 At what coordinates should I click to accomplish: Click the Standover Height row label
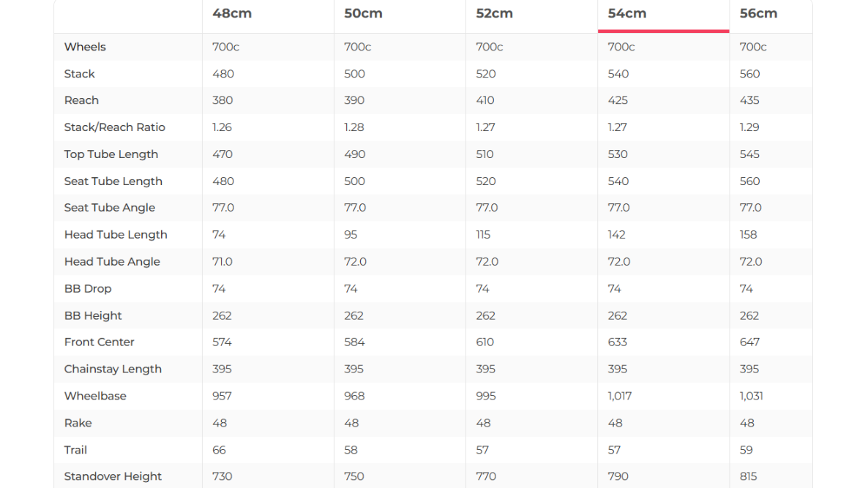tap(113, 476)
